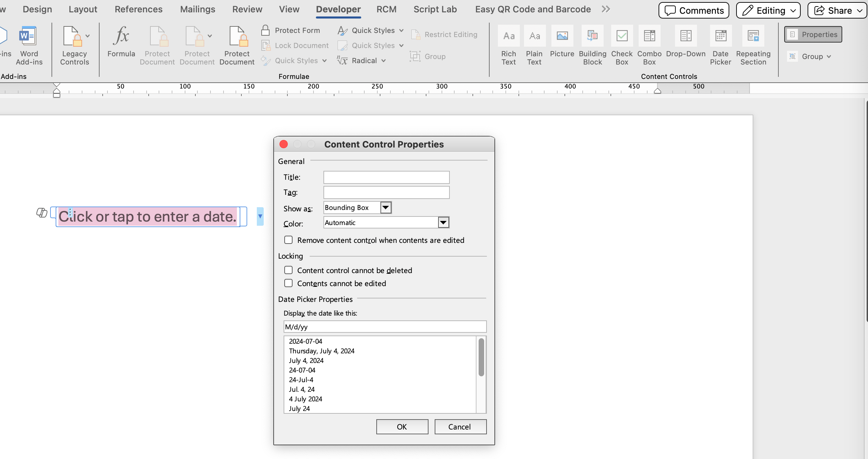Check Contents cannot be edited

click(288, 283)
